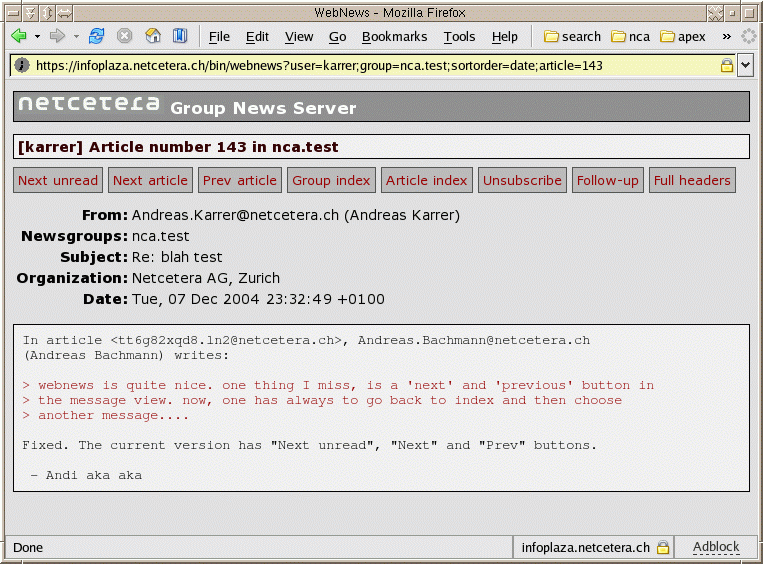
Task: Open the File menu
Action: click(219, 36)
